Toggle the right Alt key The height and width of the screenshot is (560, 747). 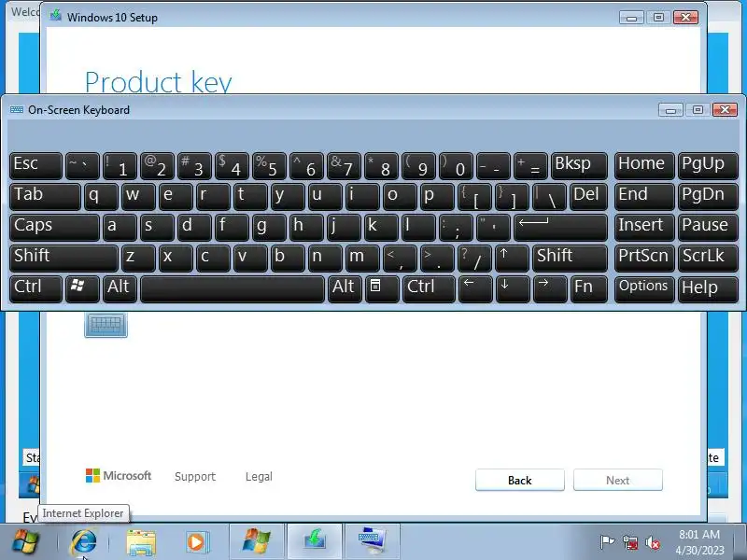tap(345, 288)
